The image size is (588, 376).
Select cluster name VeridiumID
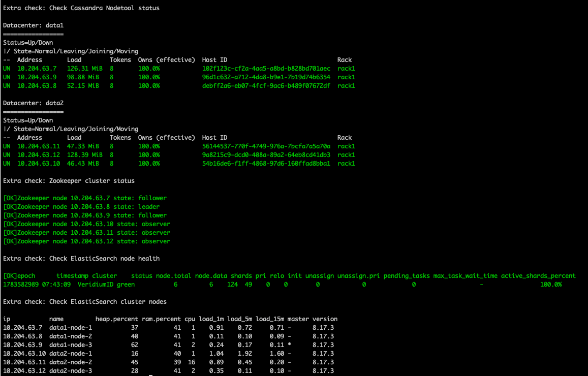click(x=95, y=285)
